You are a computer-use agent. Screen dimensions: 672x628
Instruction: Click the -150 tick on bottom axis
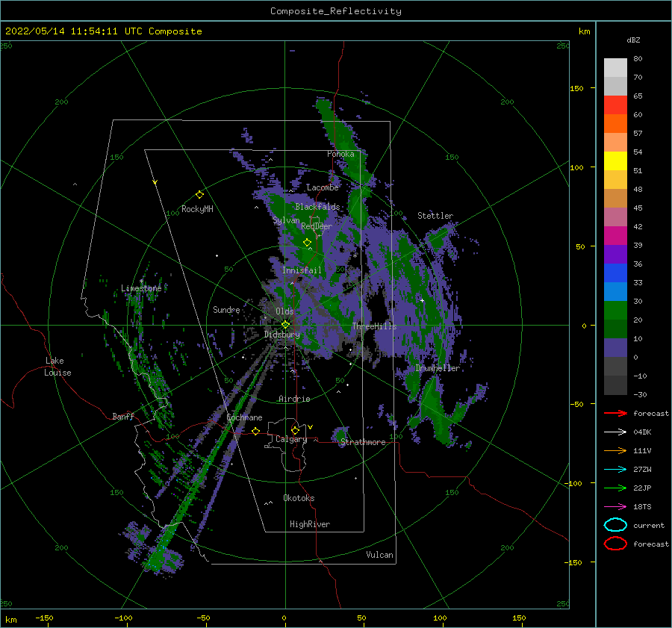coord(44,618)
